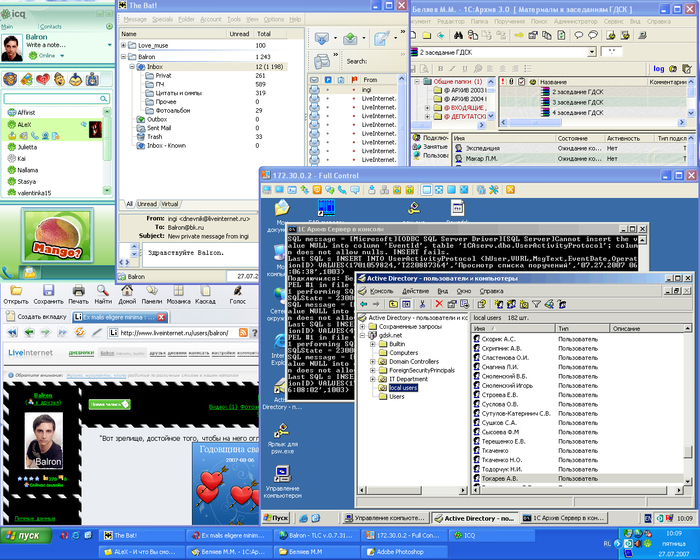Screen dimensions: 700x560
Task: Expand the Love_muse account in The Bat!
Action: pyautogui.click(x=123, y=45)
